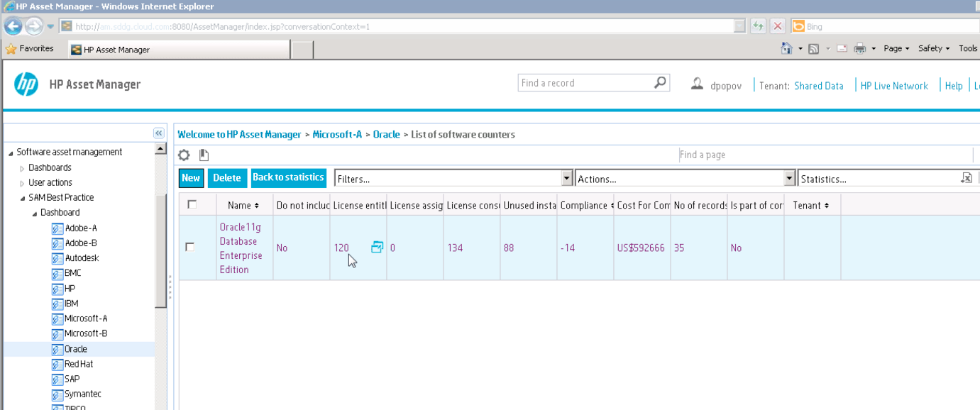Click the New button
The image size is (980, 410).
[x=191, y=178]
